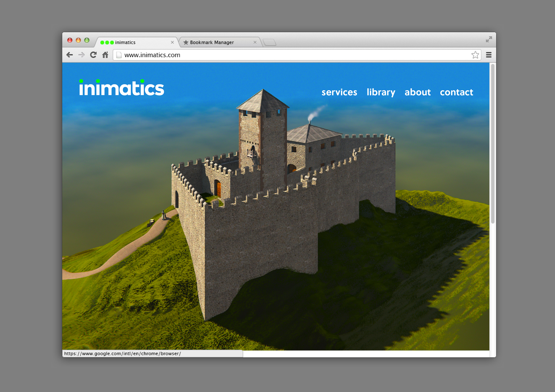Enter fullscreen with the expand arrows icon

click(x=489, y=39)
